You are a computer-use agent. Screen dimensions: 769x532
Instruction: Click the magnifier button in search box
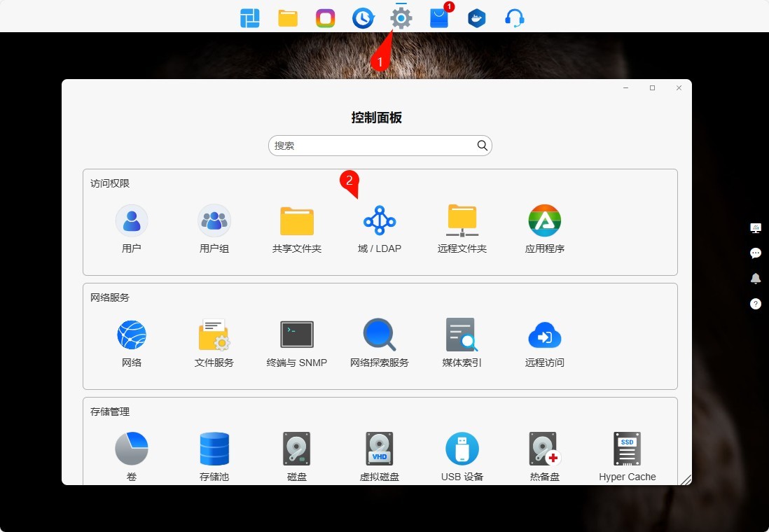pos(482,146)
